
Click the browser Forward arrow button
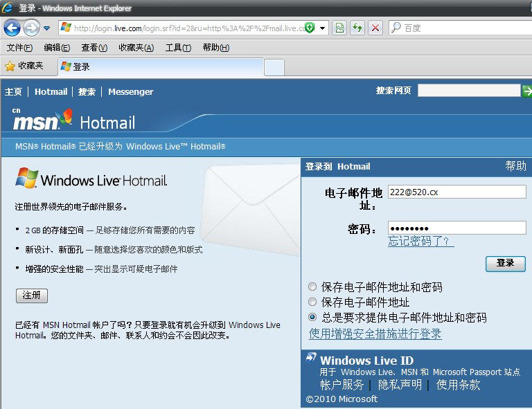tap(32, 28)
